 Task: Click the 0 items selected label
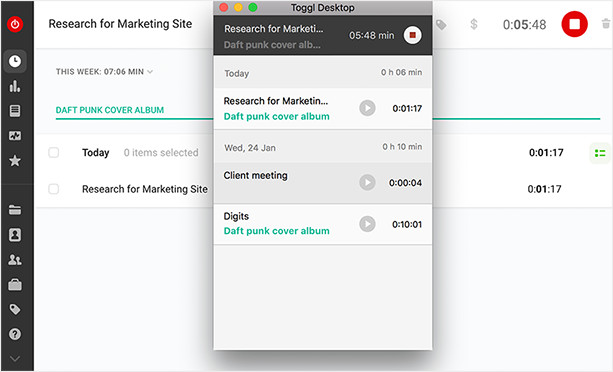[x=161, y=152]
